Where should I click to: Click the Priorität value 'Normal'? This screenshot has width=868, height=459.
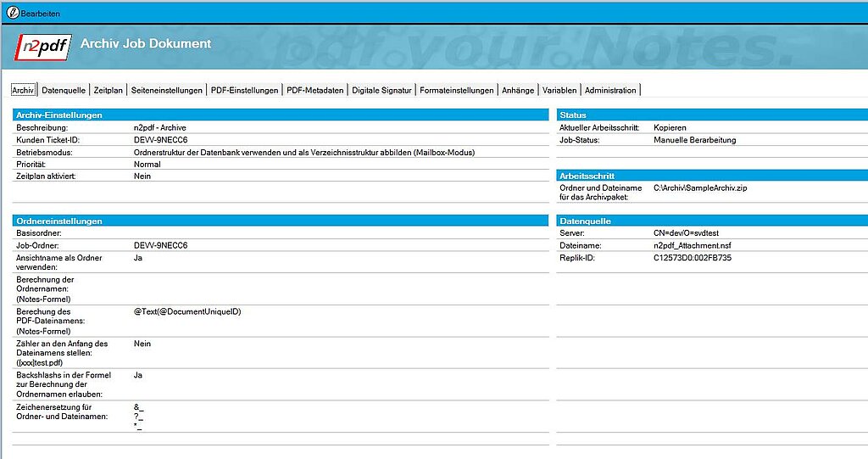(147, 164)
